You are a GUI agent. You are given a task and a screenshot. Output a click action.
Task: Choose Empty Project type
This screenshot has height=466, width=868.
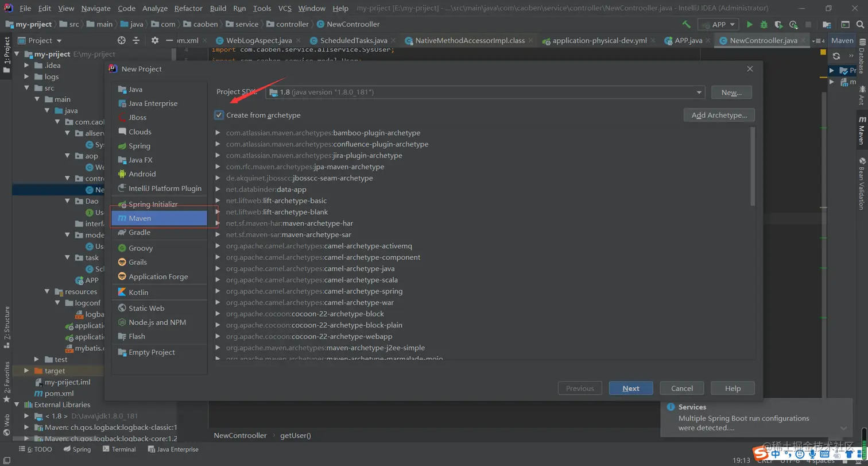160,352
